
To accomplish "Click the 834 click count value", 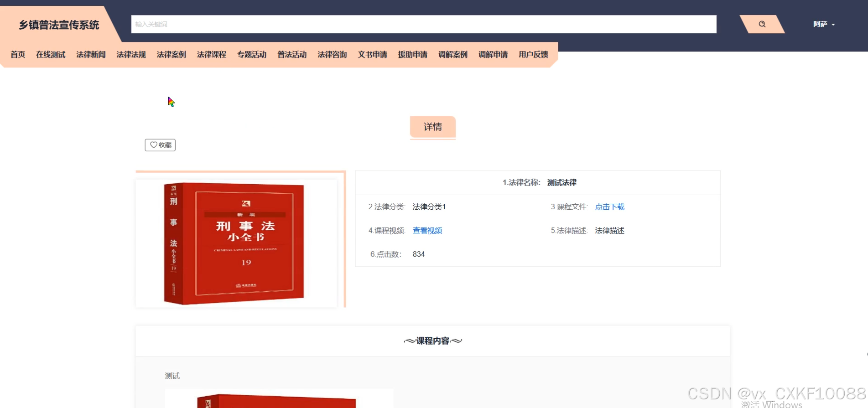I will tap(419, 254).
